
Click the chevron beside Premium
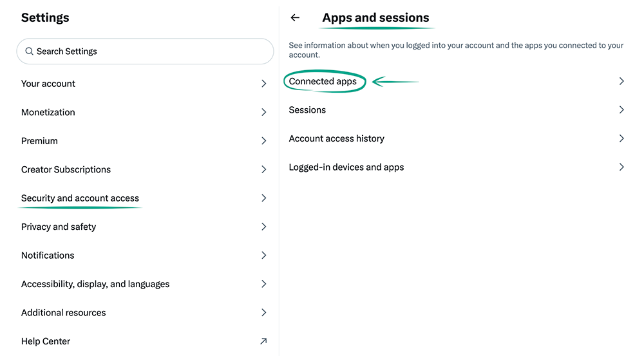tap(263, 141)
